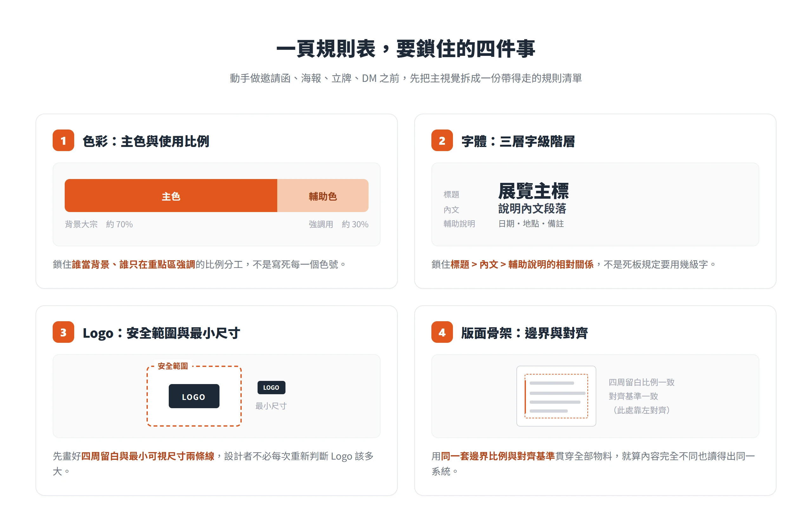Screen dimensions: 812x505
Task: Click the gray 標題 level label
Action: point(451,194)
